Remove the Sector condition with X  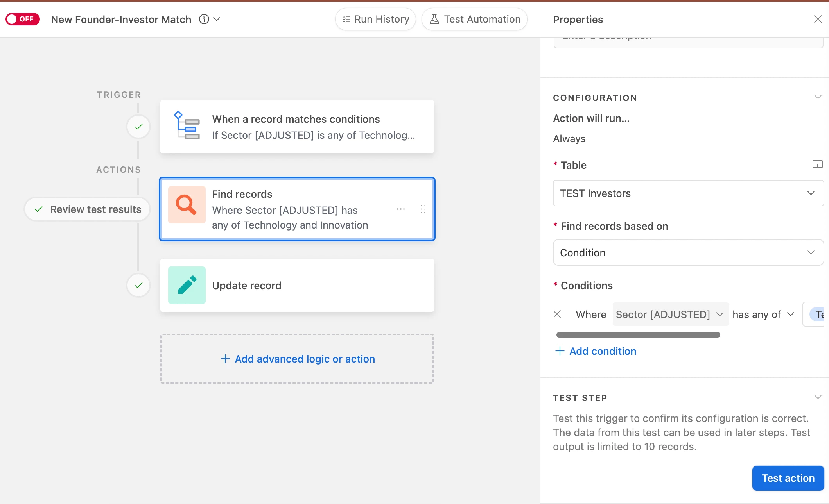[x=557, y=314]
